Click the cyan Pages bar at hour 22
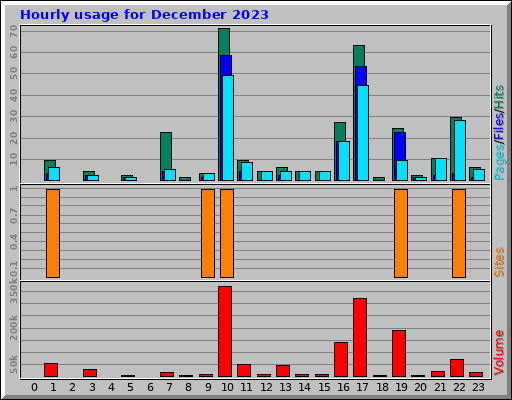512x400 pixels. click(x=460, y=151)
